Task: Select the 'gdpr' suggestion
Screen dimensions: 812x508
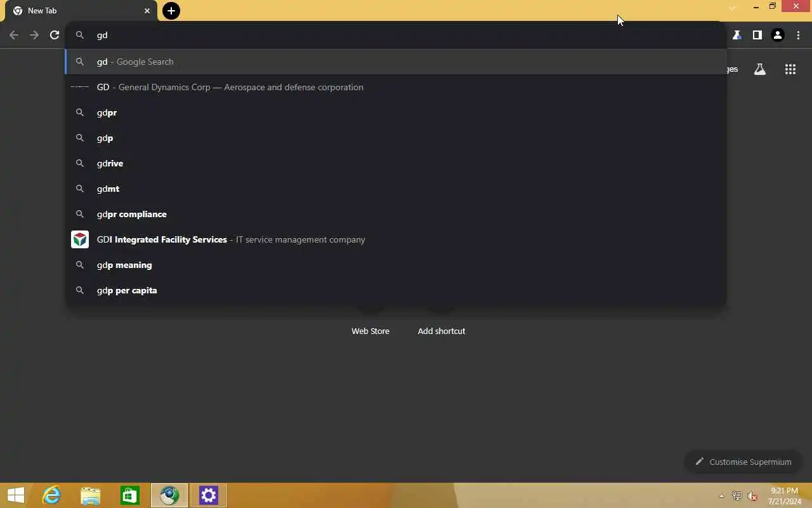Action: pos(396,112)
